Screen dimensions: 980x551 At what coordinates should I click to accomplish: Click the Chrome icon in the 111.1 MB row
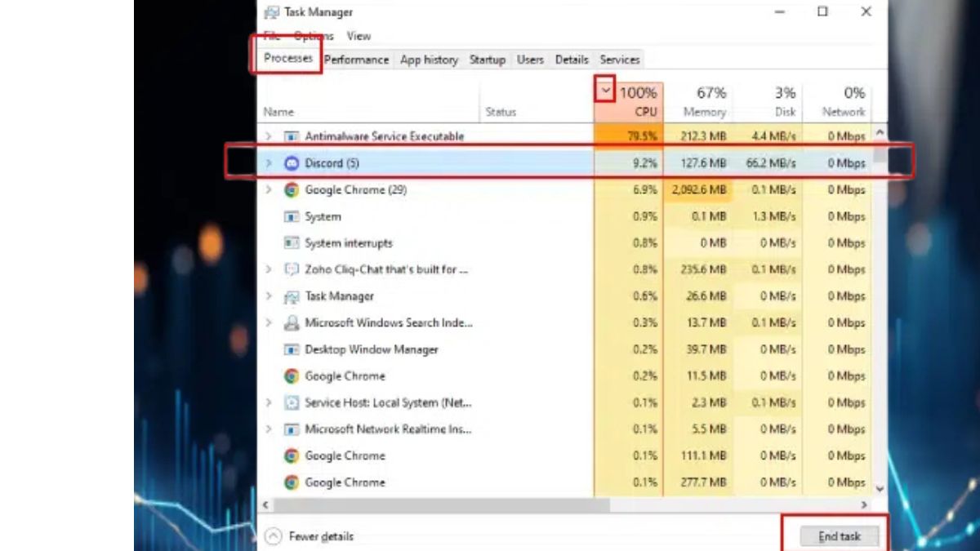click(x=292, y=456)
